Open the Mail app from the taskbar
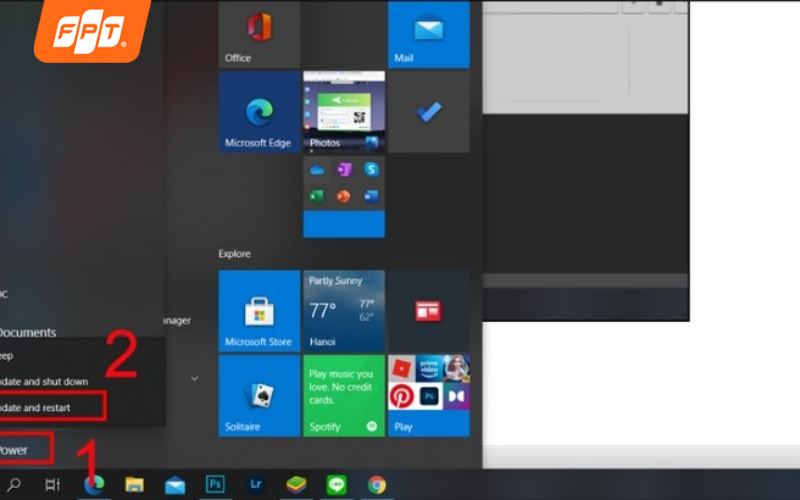This screenshot has height=500, width=800. coord(174,484)
